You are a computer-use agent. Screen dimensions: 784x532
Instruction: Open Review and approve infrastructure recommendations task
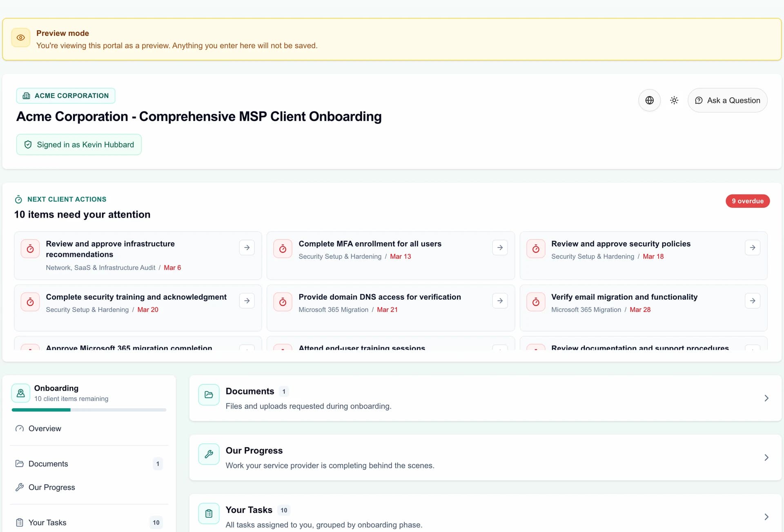[138, 256]
